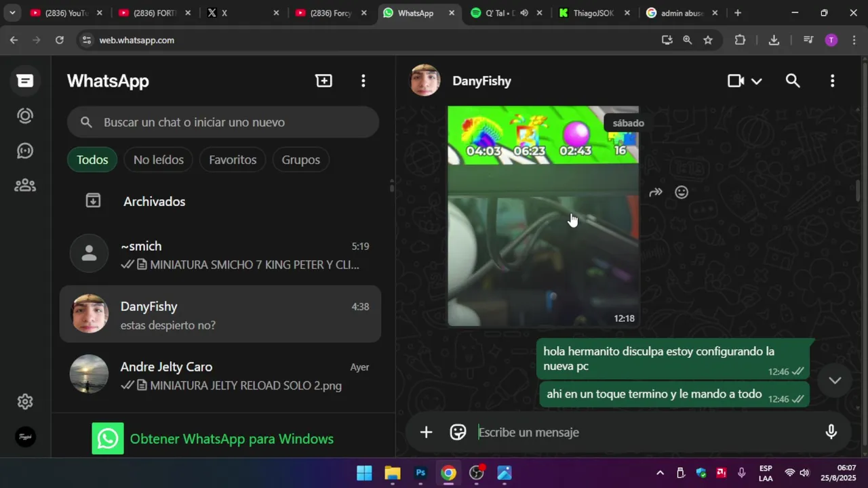Open the Communities icon in sidebar
The width and height of the screenshot is (868, 488).
point(25,185)
